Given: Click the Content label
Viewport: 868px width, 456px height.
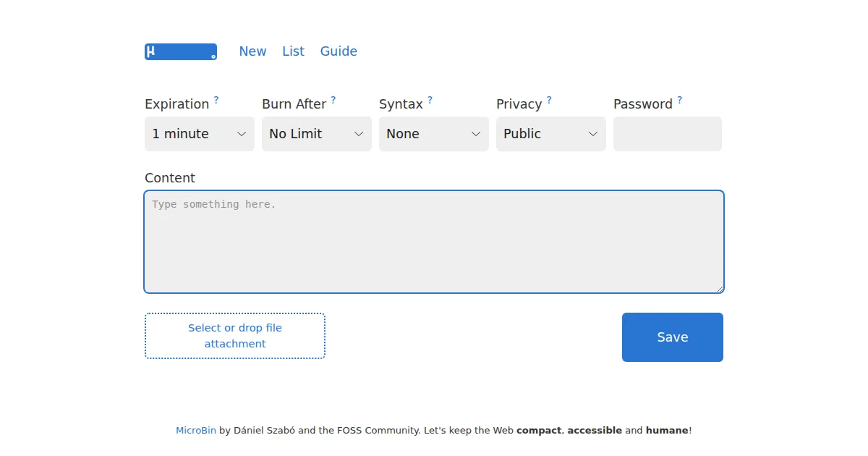Looking at the screenshot, I should click(170, 178).
